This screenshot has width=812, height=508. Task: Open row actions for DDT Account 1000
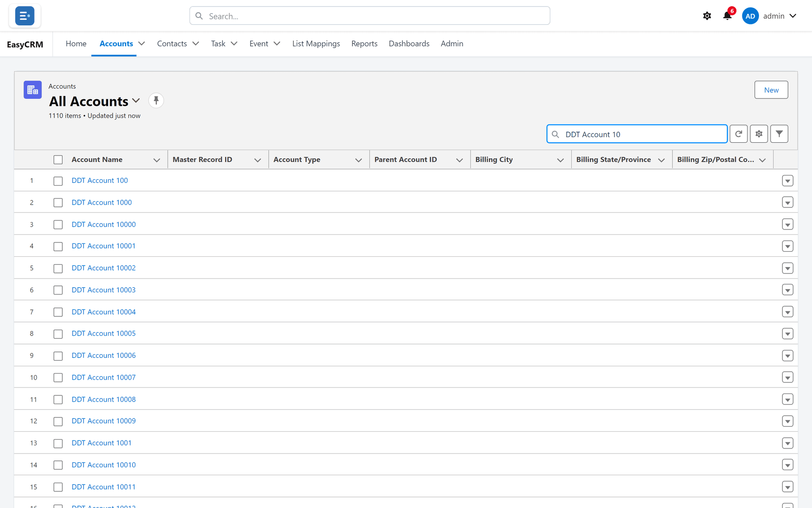pyautogui.click(x=788, y=202)
